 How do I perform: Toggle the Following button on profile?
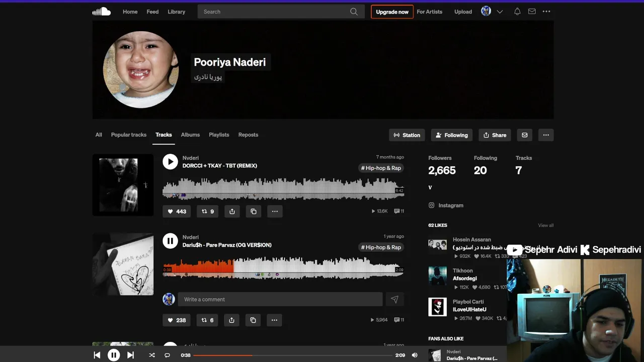[452, 135]
